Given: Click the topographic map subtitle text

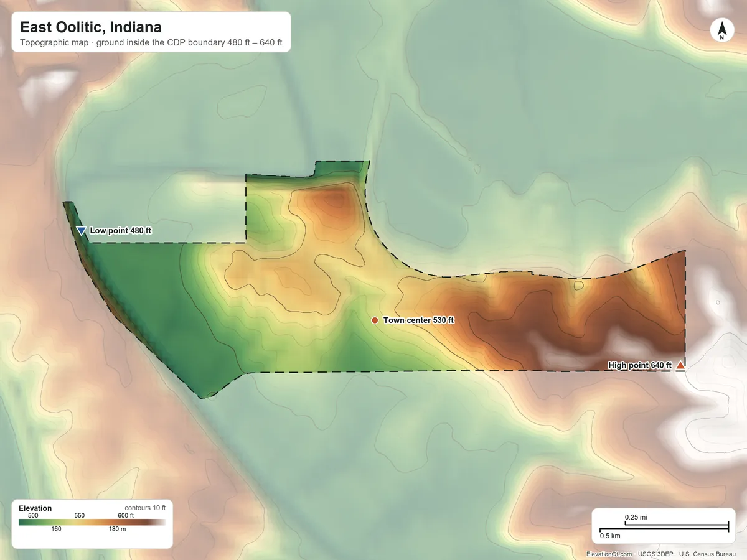Looking at the screenshot, I should pyautogui.click(x=151, y=44).
